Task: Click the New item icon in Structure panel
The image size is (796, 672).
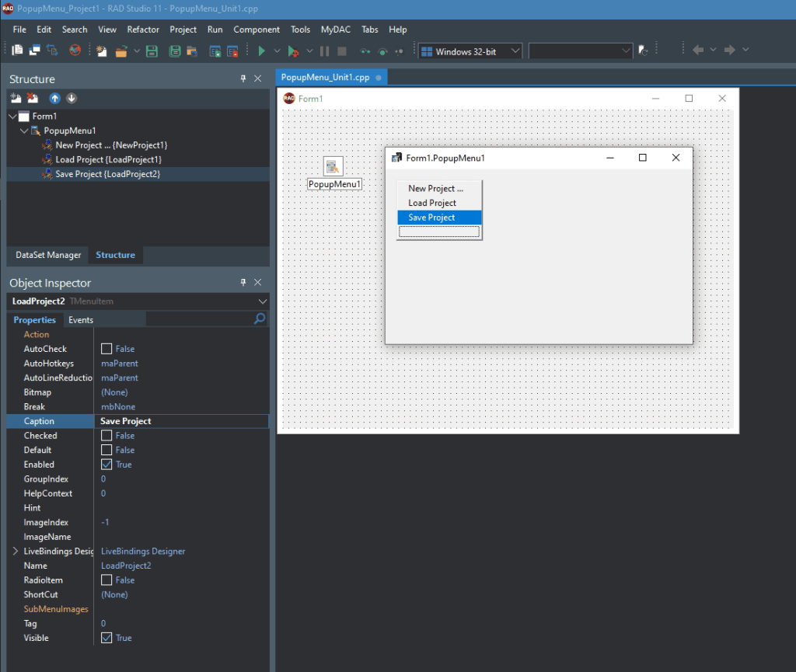Action: coord(16,98)
